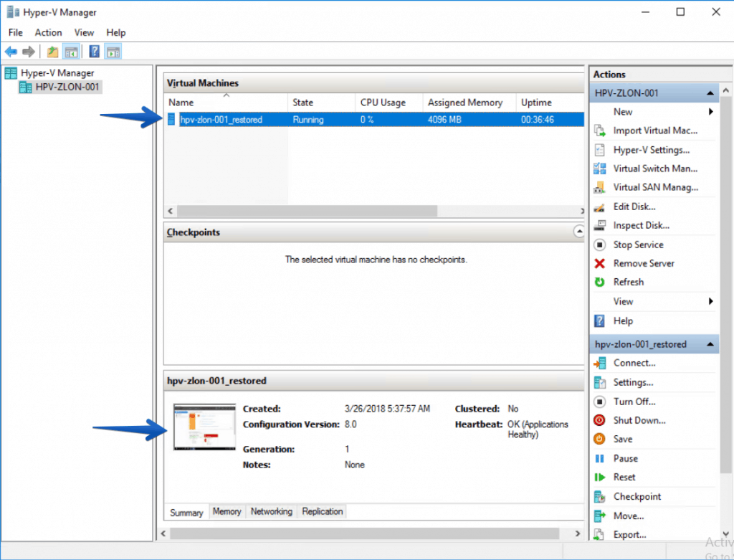Click the Hyper-V Settings icon

pos(600,150)
